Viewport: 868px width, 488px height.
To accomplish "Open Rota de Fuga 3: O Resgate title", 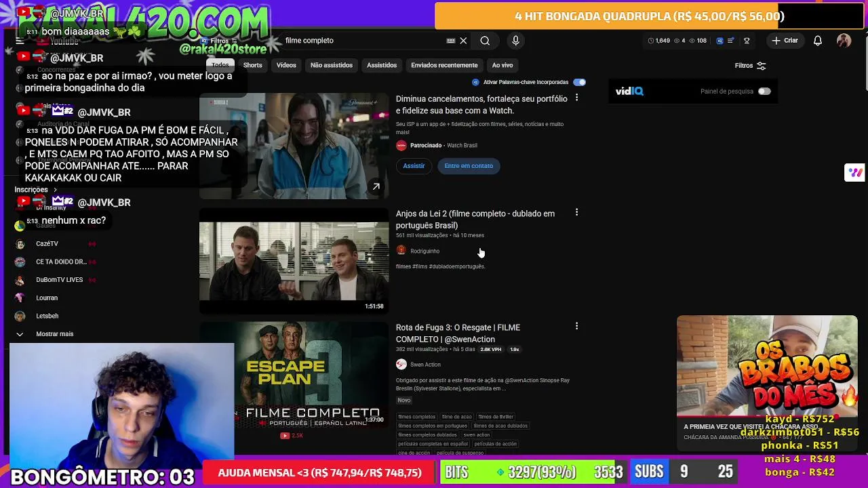I will pyautogui.click(x=458, y=333).
